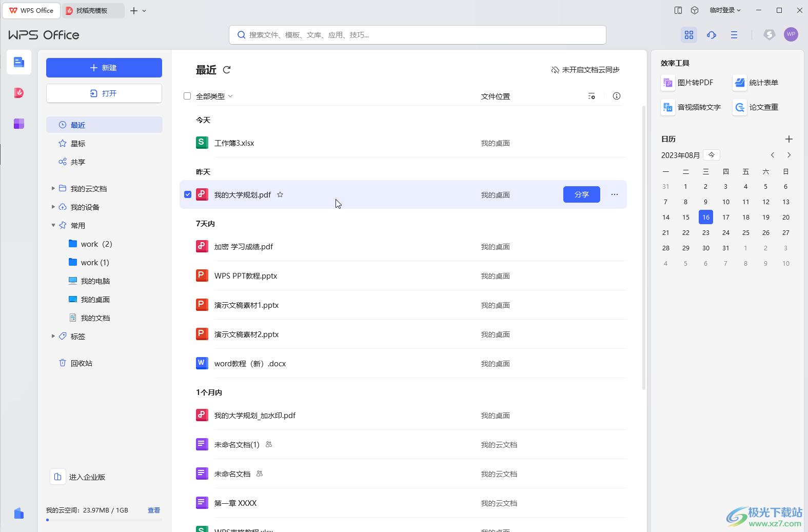The width and height of the screenshot is (808, 532).
Task: Show the file info panel icon
Action: pyautogui.click(x=617, y=96)
